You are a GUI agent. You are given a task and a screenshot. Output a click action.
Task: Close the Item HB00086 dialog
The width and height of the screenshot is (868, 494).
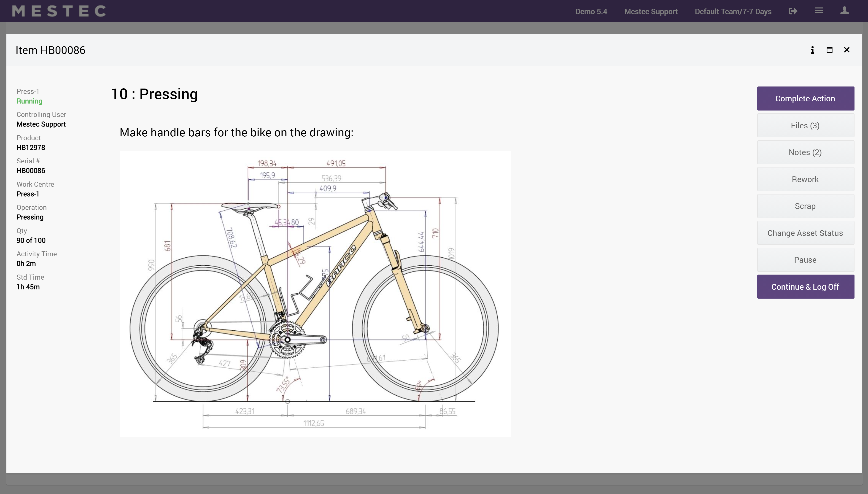[x=847, y=50]
